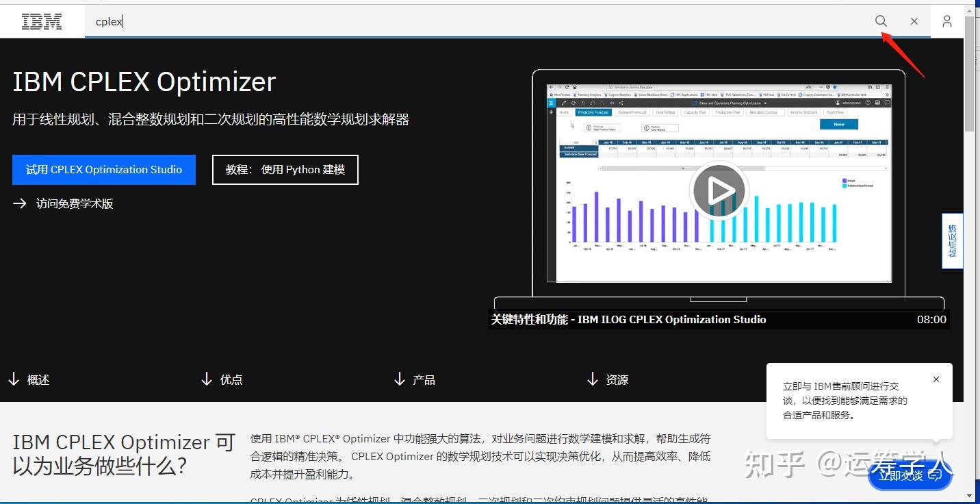980x504 pixels.
Task: Clear the search field using the X icon
Action: click(x=914, y=21)
